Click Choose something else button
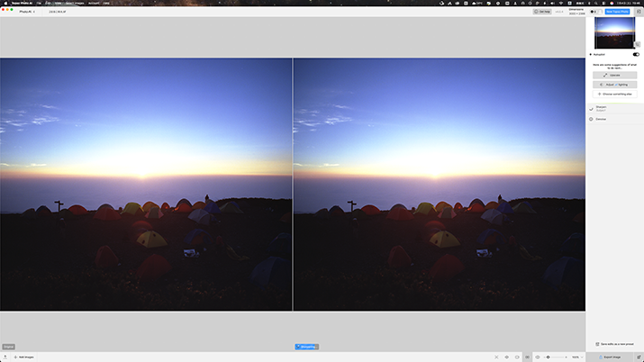The image size is (644, 362). coord(614,94)
